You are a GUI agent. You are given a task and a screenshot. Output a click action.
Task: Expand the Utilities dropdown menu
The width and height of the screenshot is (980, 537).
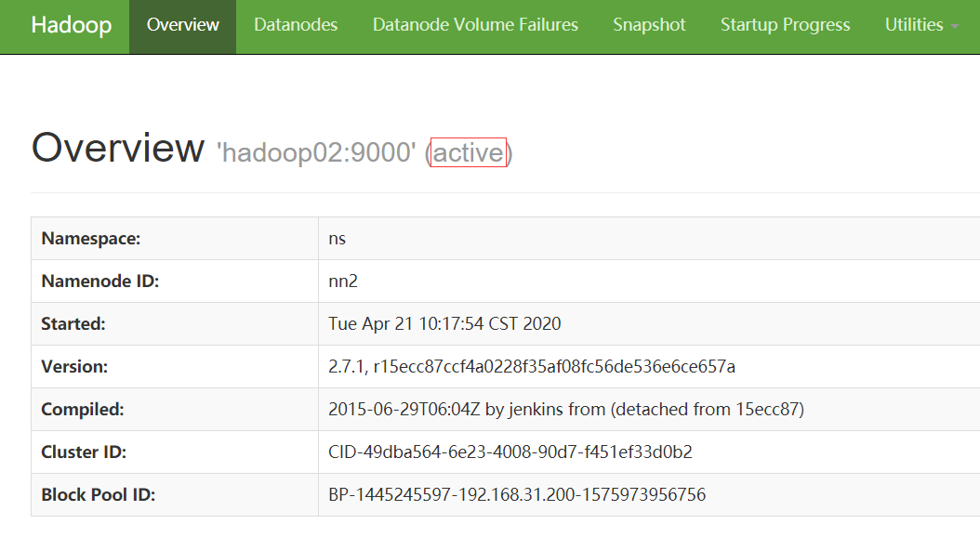[x=914, y=26]
